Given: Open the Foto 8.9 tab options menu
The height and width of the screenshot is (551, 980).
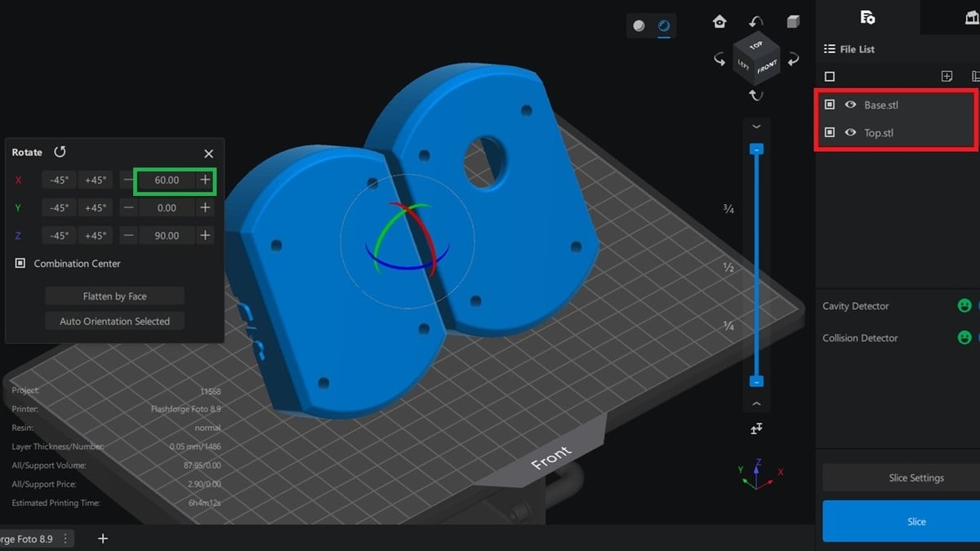Looking at the screenshot, I should [65, 539].
